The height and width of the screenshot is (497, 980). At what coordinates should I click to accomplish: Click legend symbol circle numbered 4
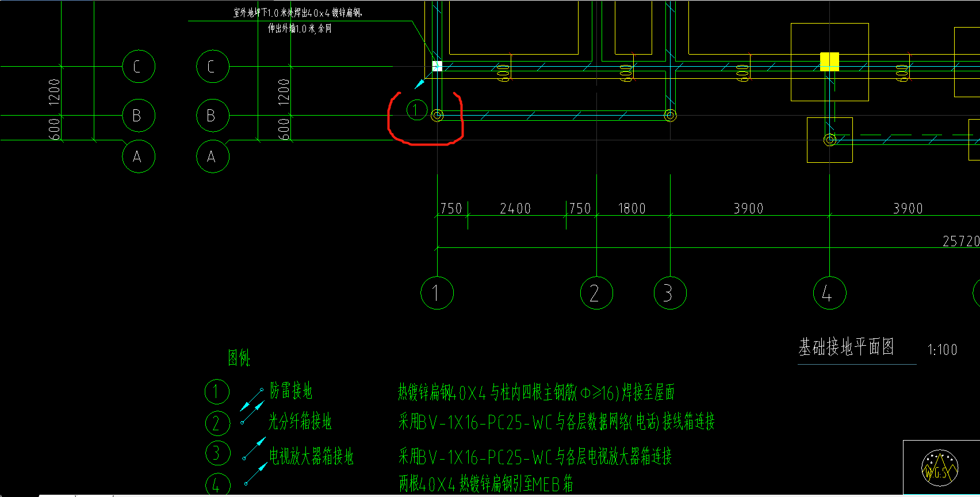click(x=217, y=485)
